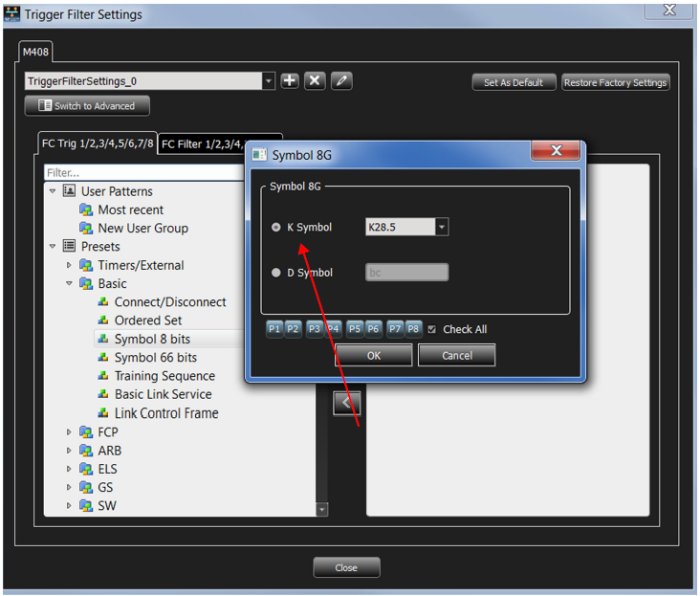The image size is (700, 596).
Task: Toggle the Check All checkbox
Action: pyautogui.click(x=431, y=329)
